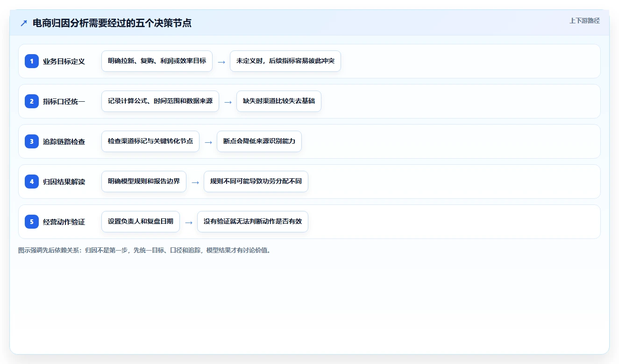Viewport: 619px width, 364px height.
Task: Select the 业务目标定义 step label
Action: coord(64,61)
